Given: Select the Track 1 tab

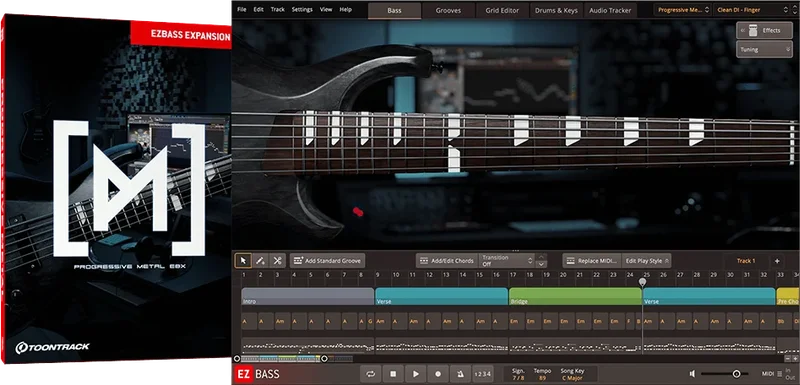Looking at the screenshot, I should click(746, 261).
